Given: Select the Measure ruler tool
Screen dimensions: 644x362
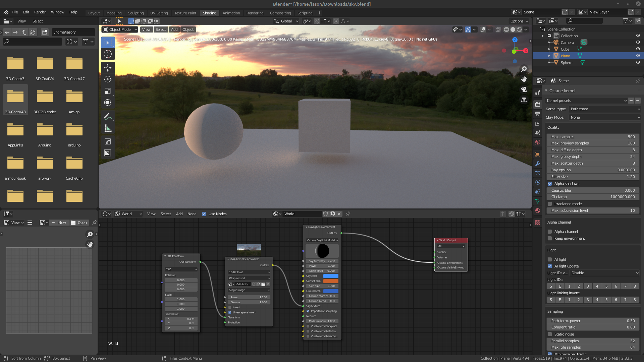Looking at the screenshot, I should click(x=108, y=128).
